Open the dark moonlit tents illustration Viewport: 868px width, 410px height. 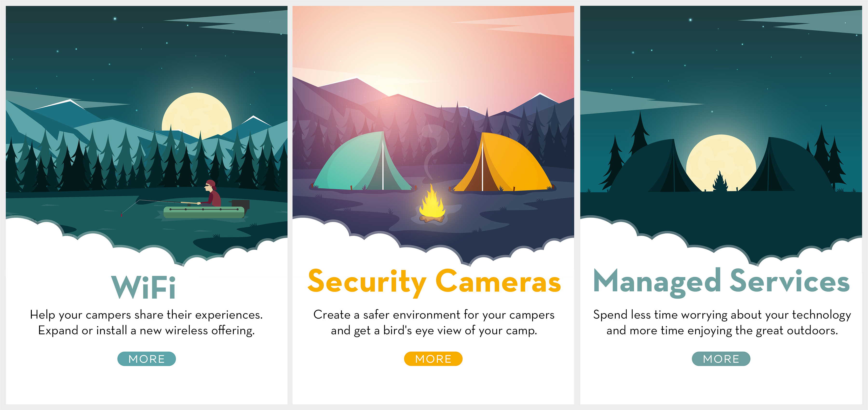click(x=721, y=135)
